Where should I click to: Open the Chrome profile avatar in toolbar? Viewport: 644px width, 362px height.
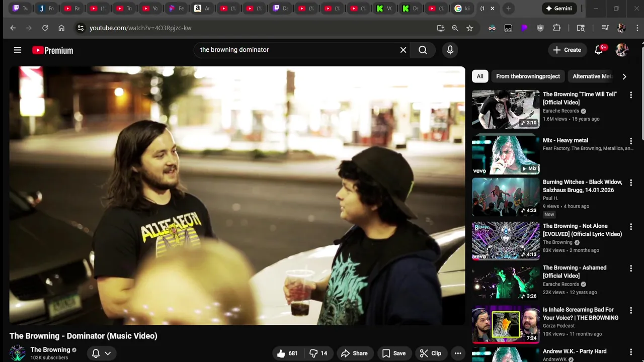[621, 28]
